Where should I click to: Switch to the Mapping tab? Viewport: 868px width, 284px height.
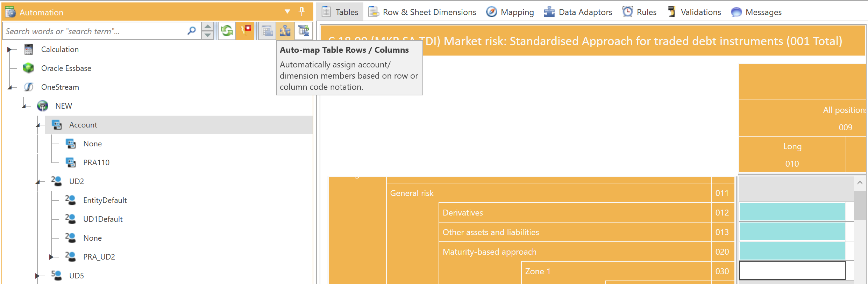pyautogui.click(x=510, y=12)
